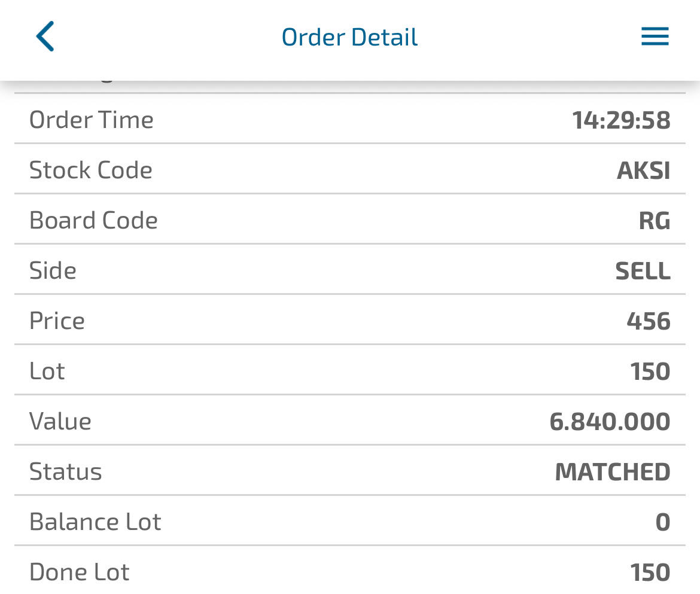Tap the AKSI stock code value
This screenshot has height=594, width=700.
(643, 171)
